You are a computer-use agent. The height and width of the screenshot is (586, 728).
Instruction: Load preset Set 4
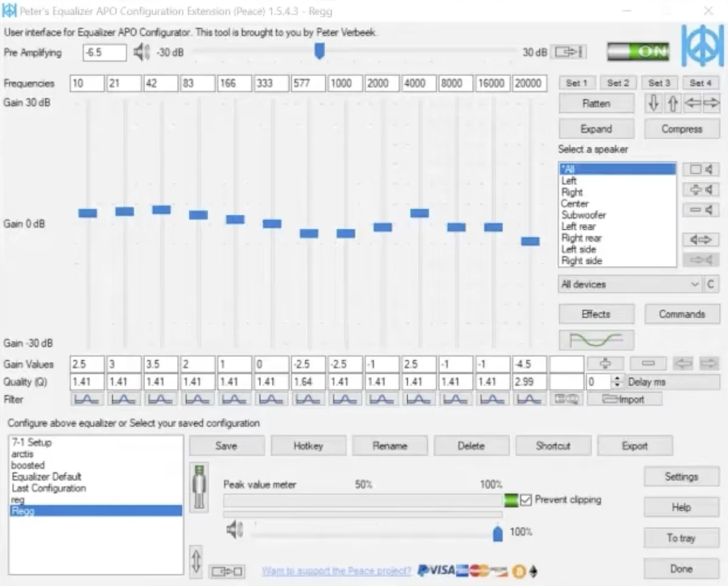pyautogui.click(x=700, y=83)
